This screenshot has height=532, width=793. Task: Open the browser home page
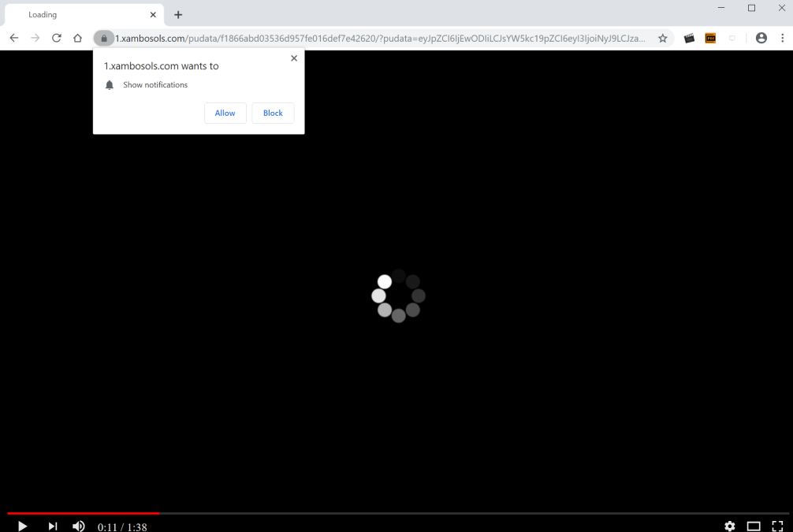pyautogui.click(x=77, y=38)
